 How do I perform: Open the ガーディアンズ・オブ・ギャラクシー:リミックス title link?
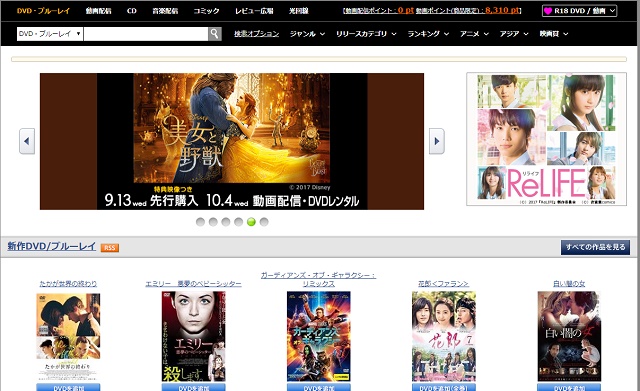tap(318, 279)
